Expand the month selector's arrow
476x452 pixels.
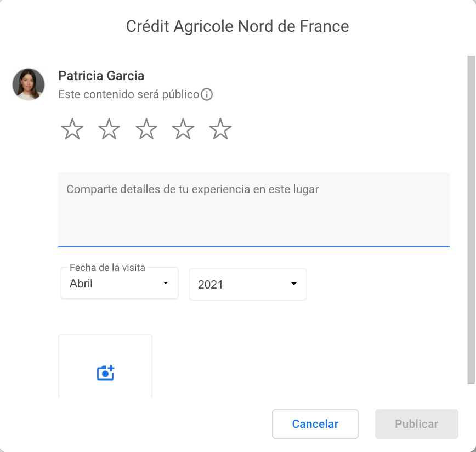coord(166,283)
